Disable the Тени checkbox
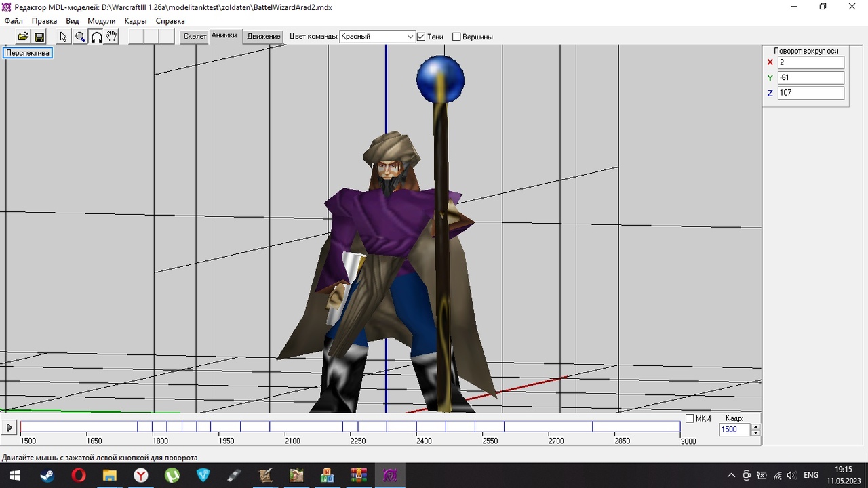The image size is (868, 488). click(x=421, y=37)
